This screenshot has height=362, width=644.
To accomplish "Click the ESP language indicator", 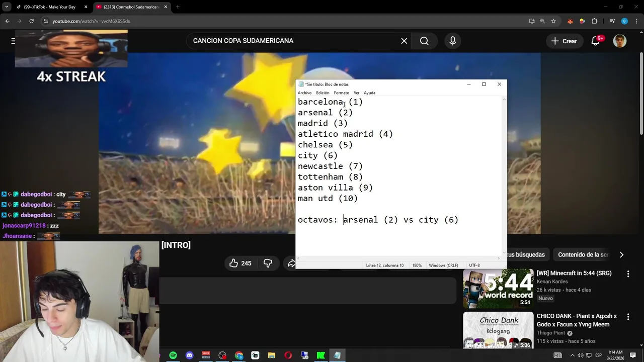I will tap(598, 355).
